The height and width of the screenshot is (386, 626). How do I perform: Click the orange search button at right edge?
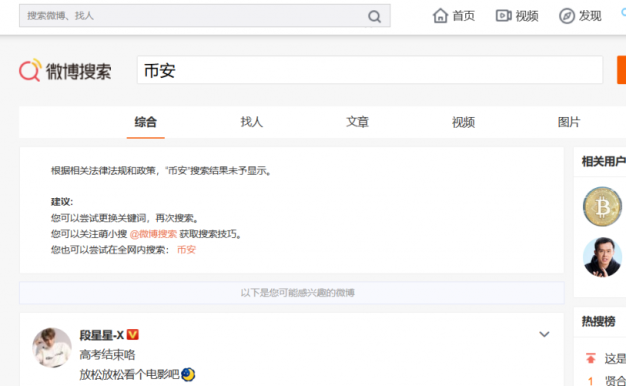[x=622, y=70]
